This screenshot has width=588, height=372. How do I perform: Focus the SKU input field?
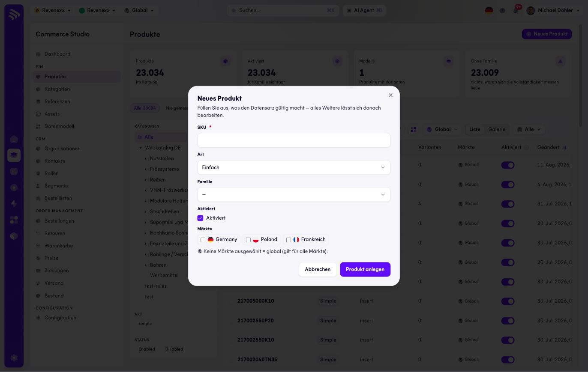coord(294,140)
